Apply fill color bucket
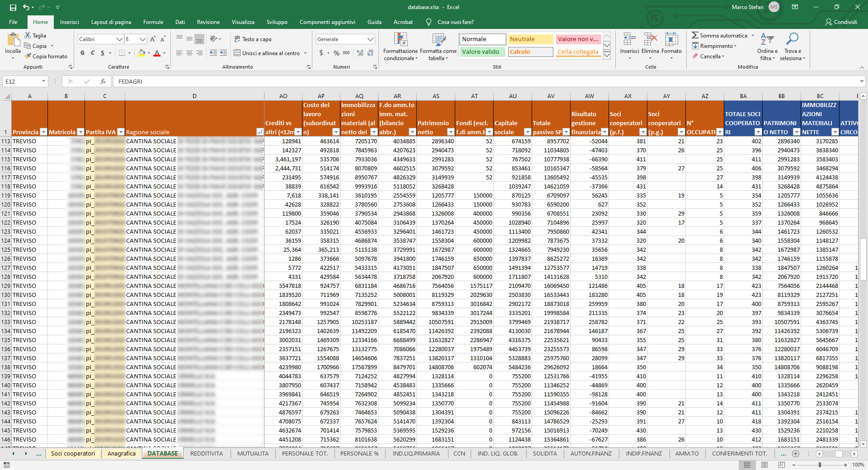The image size is (868, 470). [x=142, y=53]
